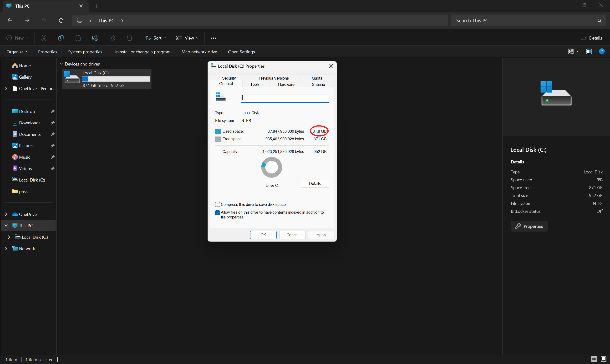This screenshot has width=610, height=364.
Task: Toggle the Details pane button
Action: [x=591, y=38]
